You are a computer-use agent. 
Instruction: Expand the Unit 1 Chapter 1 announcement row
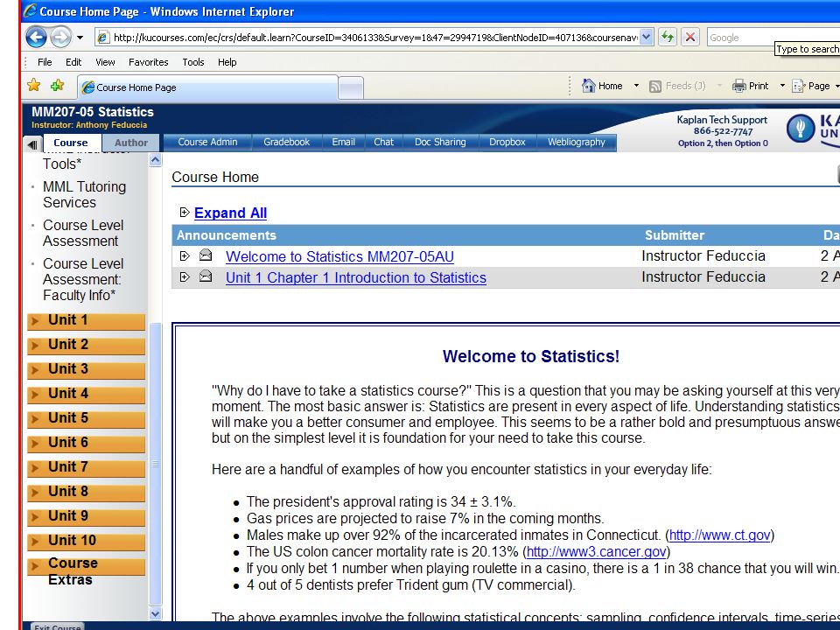tap(185, 277)
